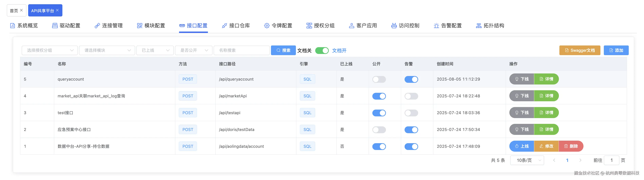
Task: Switch to the 访问控制 tab
Action: tap(405, 25)
